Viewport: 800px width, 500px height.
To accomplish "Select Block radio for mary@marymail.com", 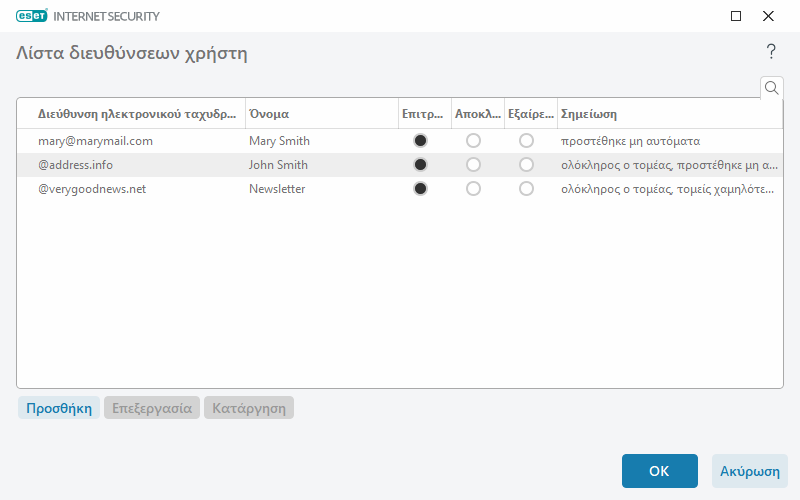I will point(473,141).
